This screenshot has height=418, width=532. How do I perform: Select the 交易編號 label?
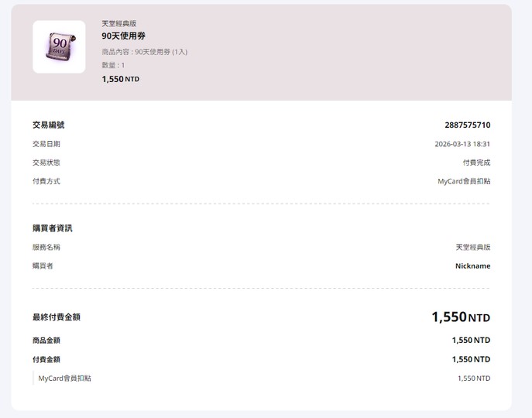tap(48, 125)
